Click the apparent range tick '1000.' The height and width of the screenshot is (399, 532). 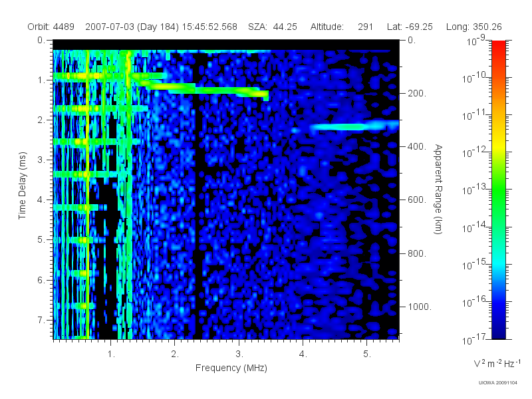point(420,307)
